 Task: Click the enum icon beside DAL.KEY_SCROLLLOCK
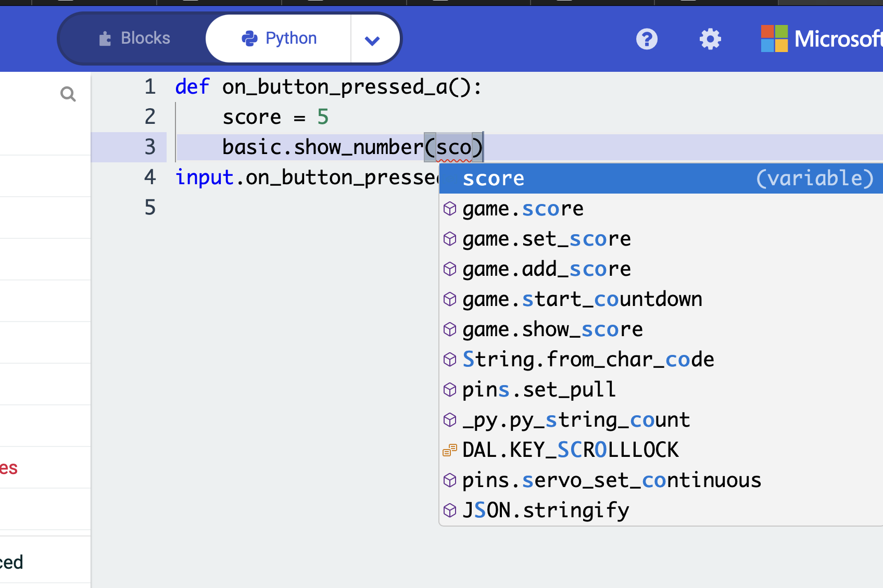coord(449,450)
